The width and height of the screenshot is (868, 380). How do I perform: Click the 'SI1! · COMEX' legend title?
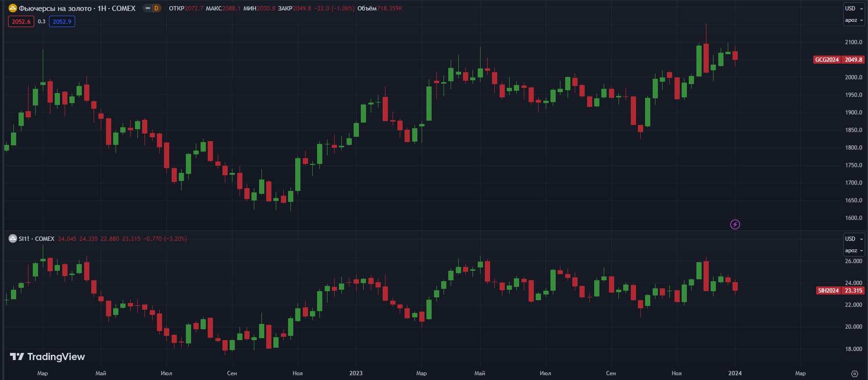(37, 238)
